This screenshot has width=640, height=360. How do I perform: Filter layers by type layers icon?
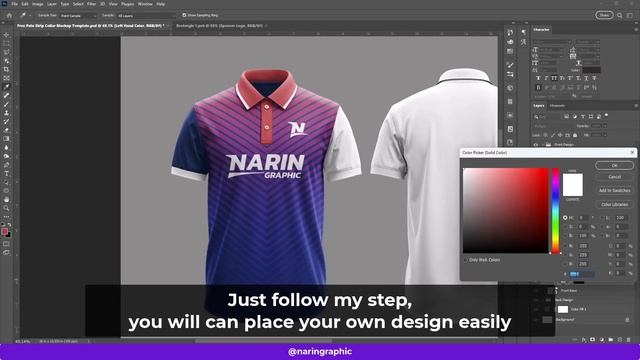tap(583, 117)
